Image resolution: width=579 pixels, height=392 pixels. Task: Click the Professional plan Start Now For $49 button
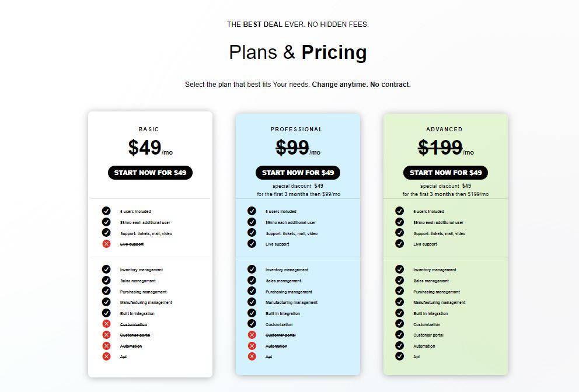(x=298, y=173)
